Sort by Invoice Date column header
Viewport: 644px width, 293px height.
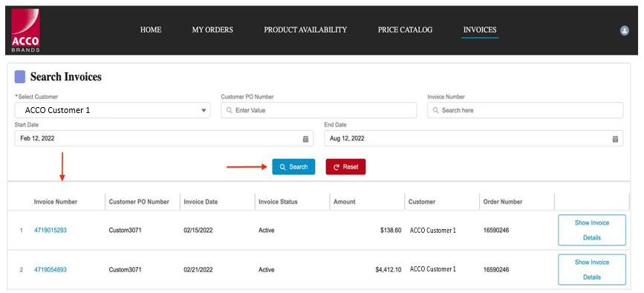pos(201,202)
